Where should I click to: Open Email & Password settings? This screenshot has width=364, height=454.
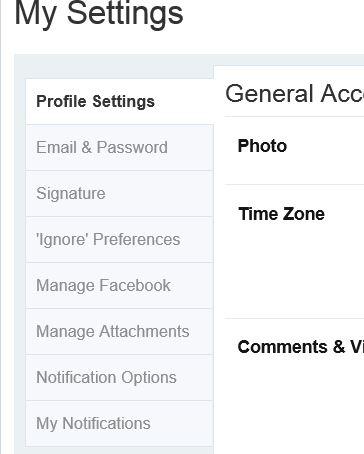point(119,147)
